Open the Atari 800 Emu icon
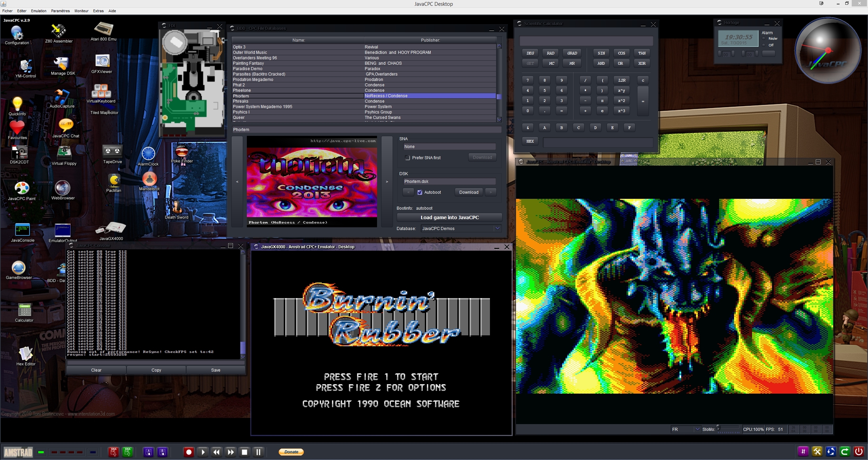Screen dimensions: 868x460 tap(103, 31)
